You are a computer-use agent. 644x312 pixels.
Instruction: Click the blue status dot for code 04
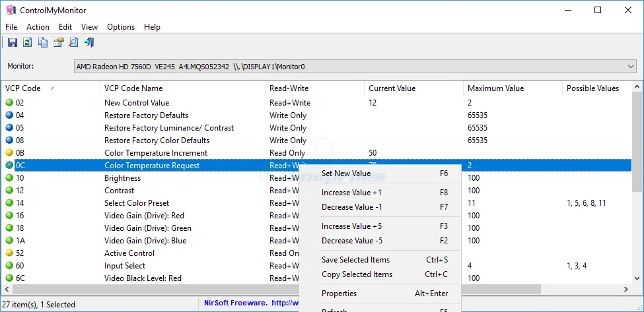(x=9, y=115)
